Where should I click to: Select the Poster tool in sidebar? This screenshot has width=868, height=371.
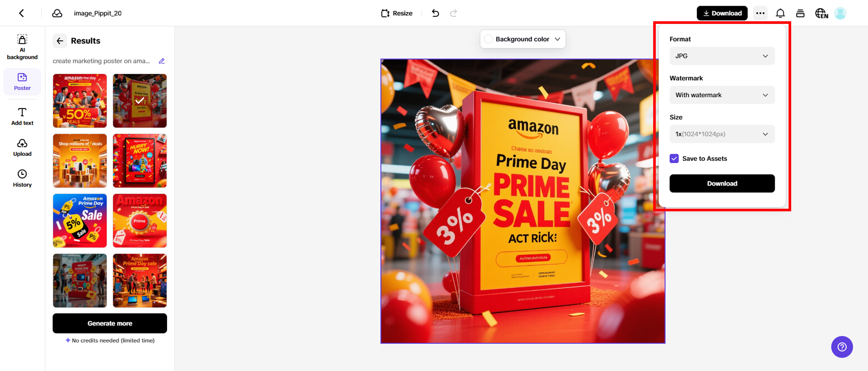pyautogui.click(x=22, y=82)
